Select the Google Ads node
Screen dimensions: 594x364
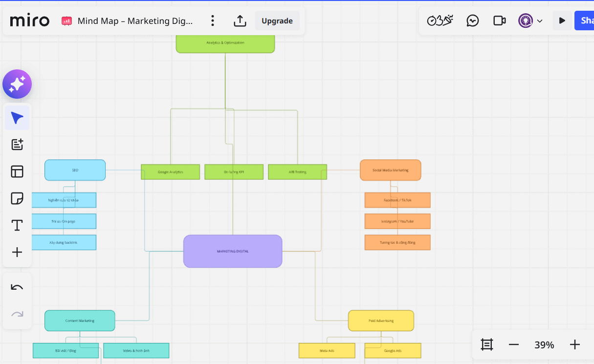393,351
